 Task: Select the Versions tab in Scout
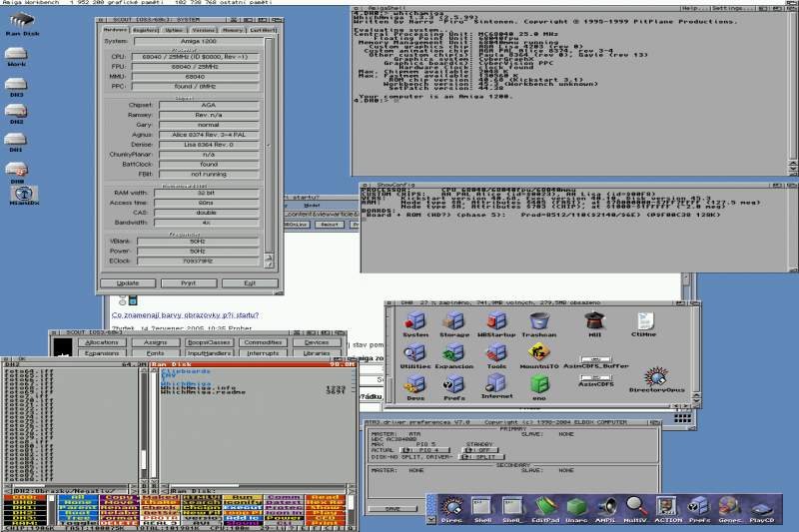tap(203, 30)
